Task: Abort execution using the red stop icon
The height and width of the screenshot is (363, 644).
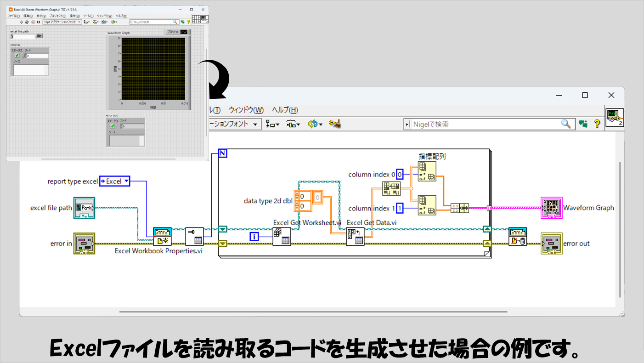Action: [x=33, y=22]
